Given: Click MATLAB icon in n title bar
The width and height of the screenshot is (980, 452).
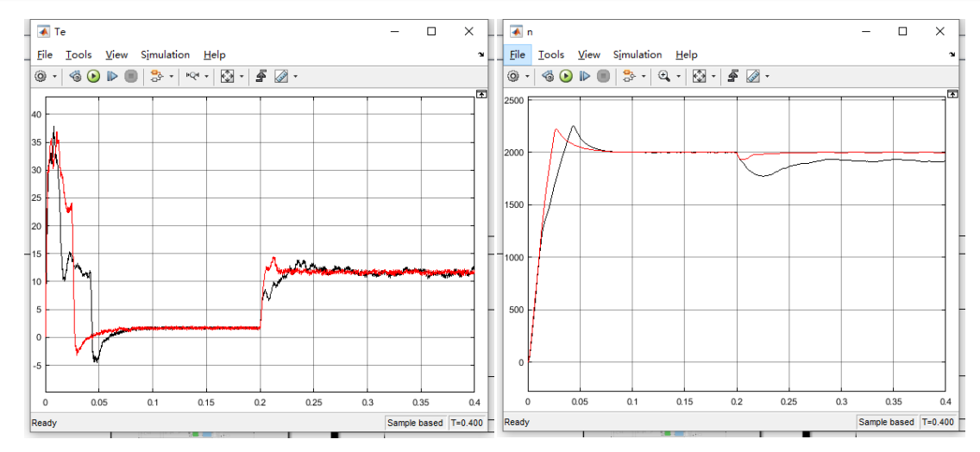Looking at the screenshot, I should 516,31.
